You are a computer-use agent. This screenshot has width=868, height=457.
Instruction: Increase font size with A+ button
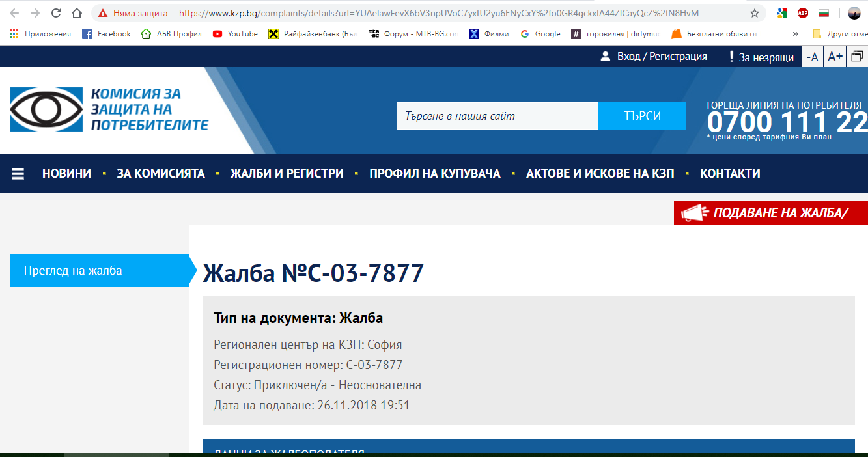tap(835, 57)
